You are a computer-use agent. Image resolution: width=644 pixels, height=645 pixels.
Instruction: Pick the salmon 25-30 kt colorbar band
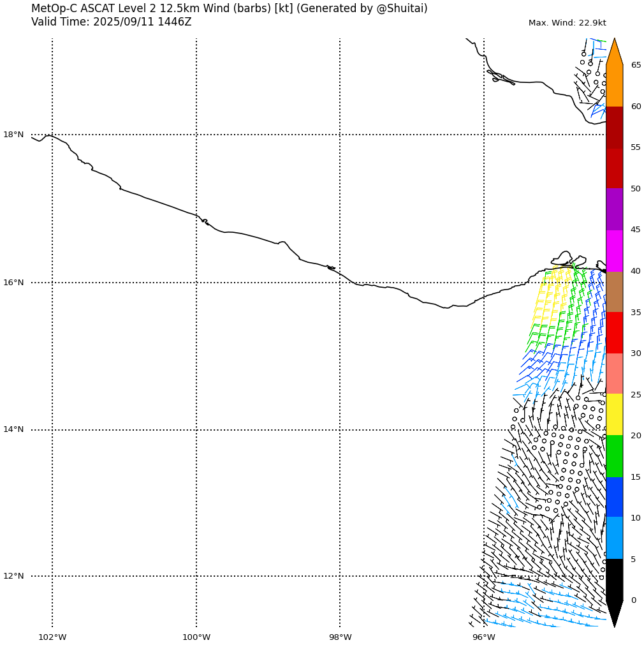pyautogui.click(x=615, y=374)
